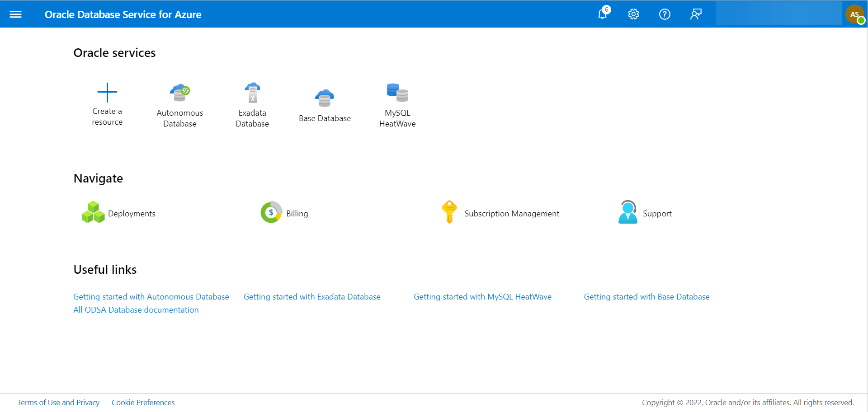
Task: Click the Billing dollar icon
Action: [x=271, y=212]
